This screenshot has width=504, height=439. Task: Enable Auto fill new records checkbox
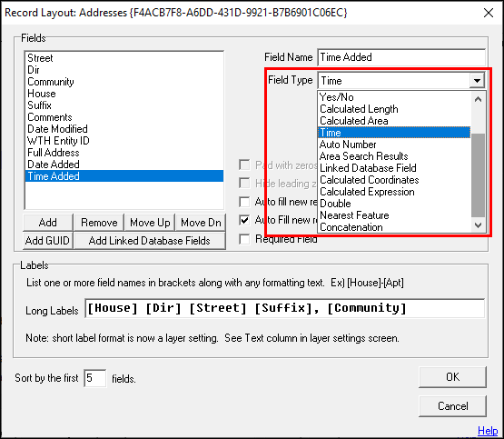pyautogui.click(x=244, y=202)
